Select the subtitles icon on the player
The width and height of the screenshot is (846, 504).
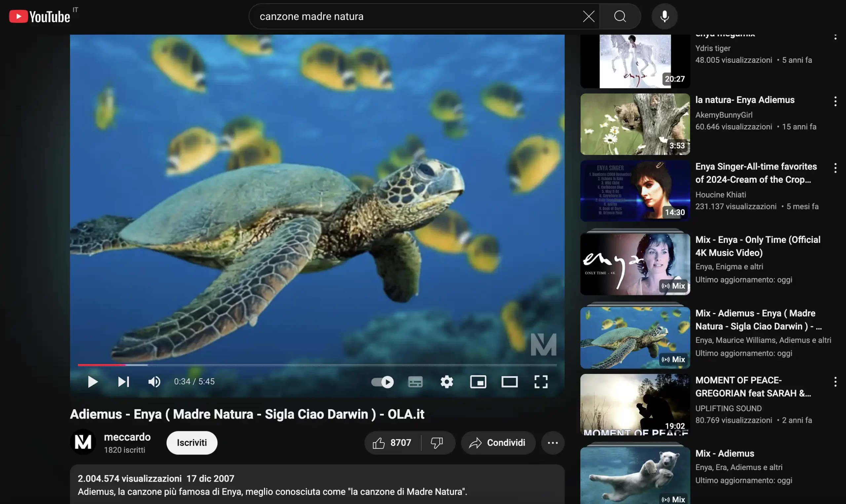click(x=415, y=382)
